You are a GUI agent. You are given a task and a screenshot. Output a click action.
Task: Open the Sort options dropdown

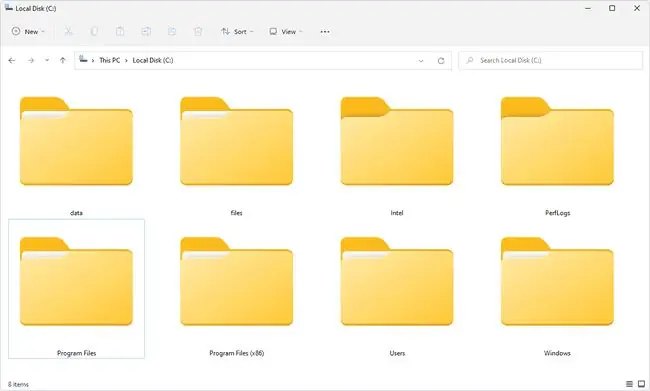coord(237,32)
